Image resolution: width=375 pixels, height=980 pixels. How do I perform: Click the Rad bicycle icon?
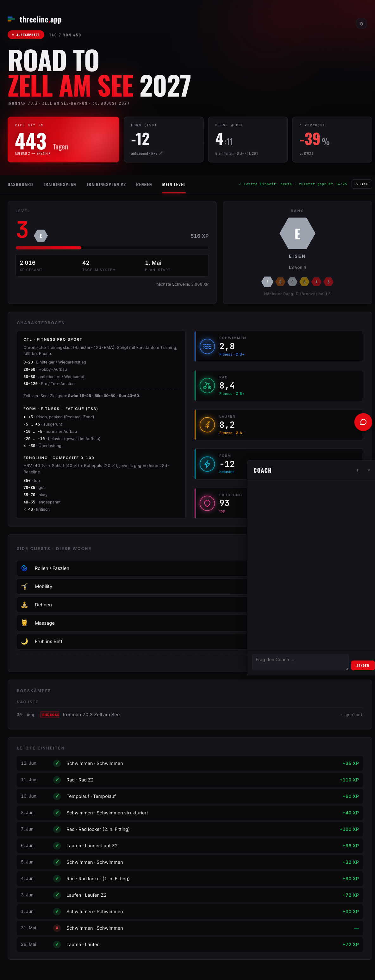click(x=207, y=385)
